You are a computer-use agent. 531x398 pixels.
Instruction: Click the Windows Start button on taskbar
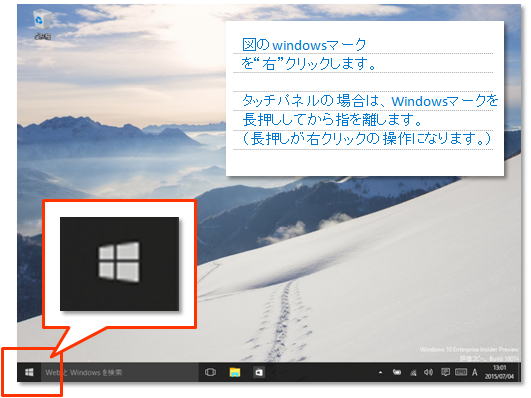coord(29,373)
